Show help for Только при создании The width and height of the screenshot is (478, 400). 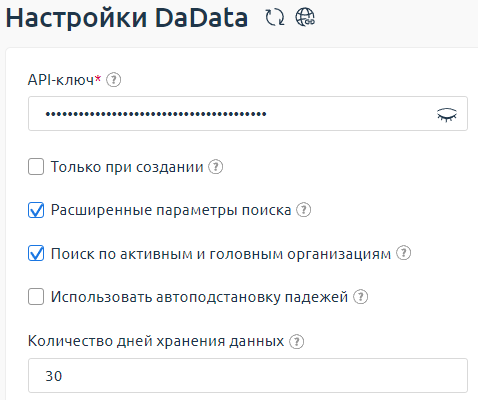tap(216, 167)
